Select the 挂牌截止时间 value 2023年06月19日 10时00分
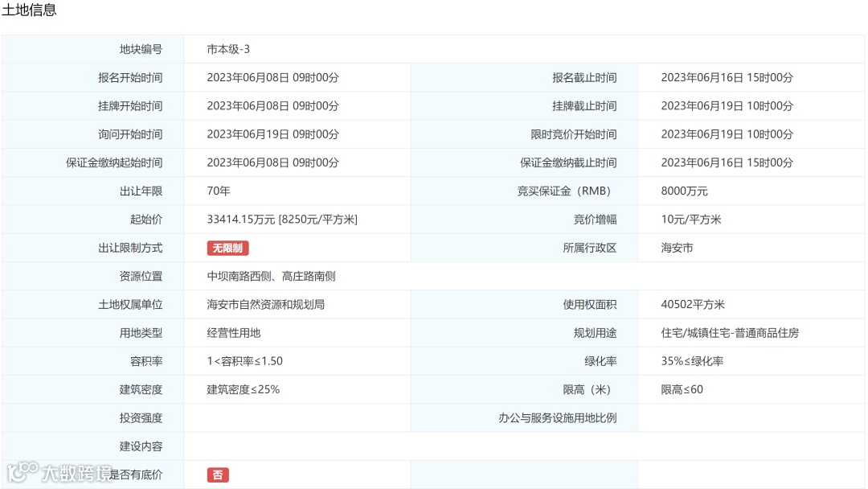The height and width of the screenshot is (489, 868). pos(727,106)
